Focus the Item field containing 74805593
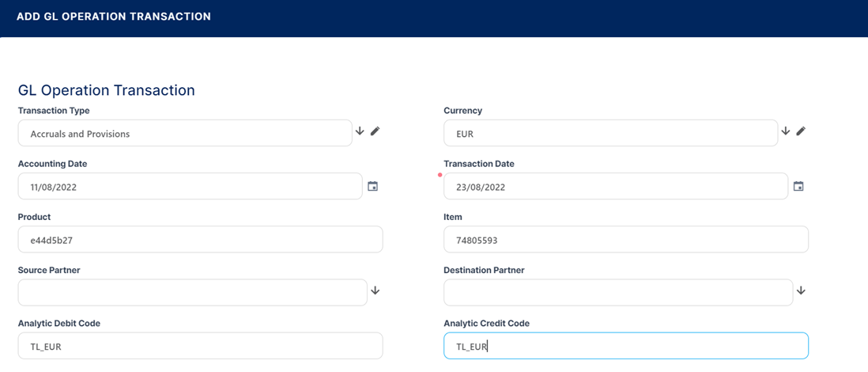The width and height of the screenshot is (868, 372). (625, 240)
